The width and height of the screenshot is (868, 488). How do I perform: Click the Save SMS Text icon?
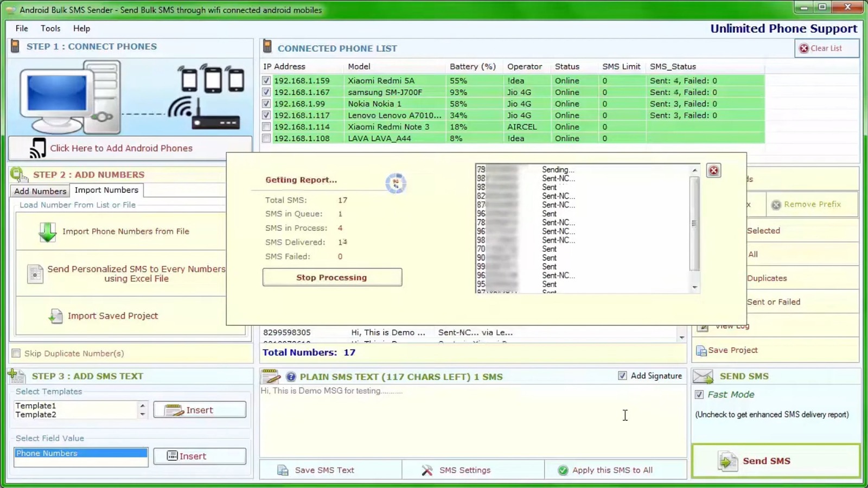point(283,470)
